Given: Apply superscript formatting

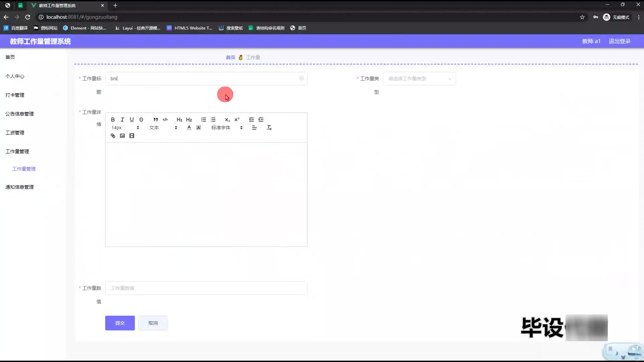Looking at the screenshot, I should click(237, 120).
